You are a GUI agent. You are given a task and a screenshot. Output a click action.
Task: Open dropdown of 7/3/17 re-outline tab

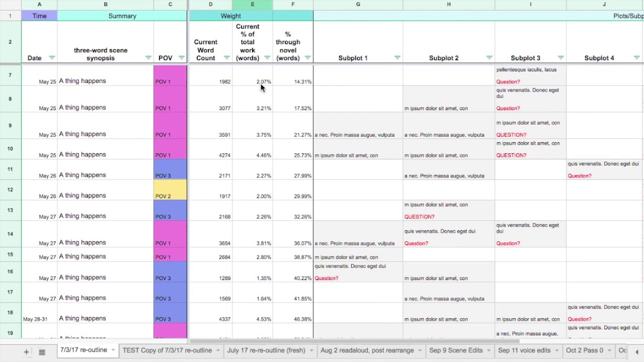pos(113,350)
